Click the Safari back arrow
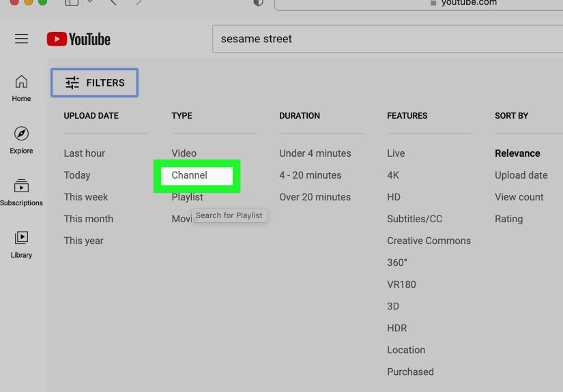 (113, 2)
